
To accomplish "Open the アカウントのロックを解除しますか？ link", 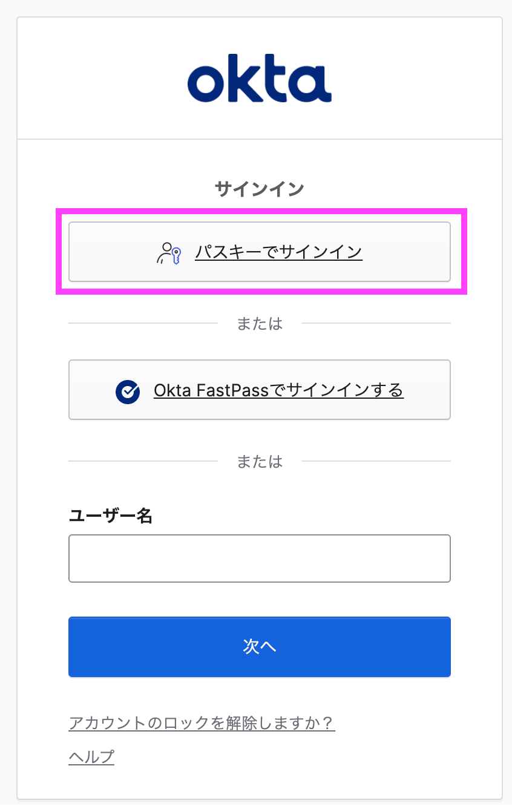I will pyautogui.click(x=202, y=723).
